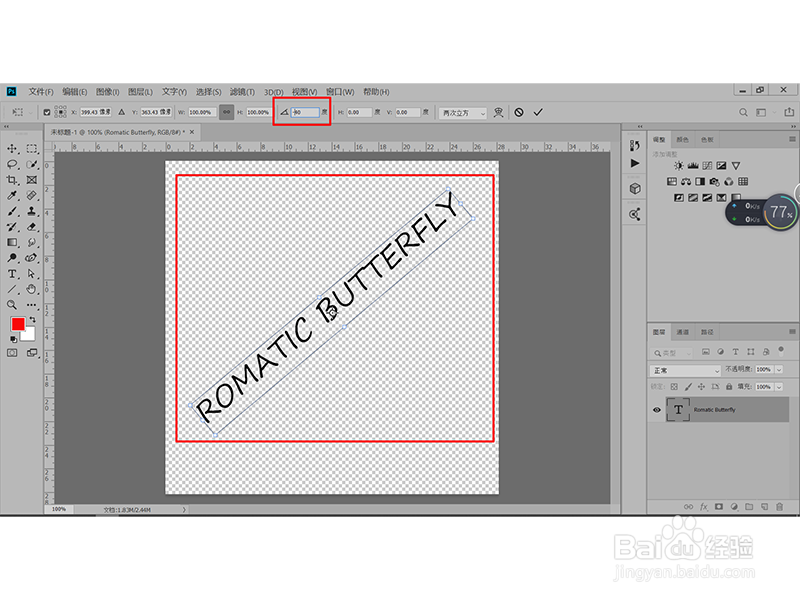800x600 pixels.
Task: Select the Crop tool
Action: [12, 180]
